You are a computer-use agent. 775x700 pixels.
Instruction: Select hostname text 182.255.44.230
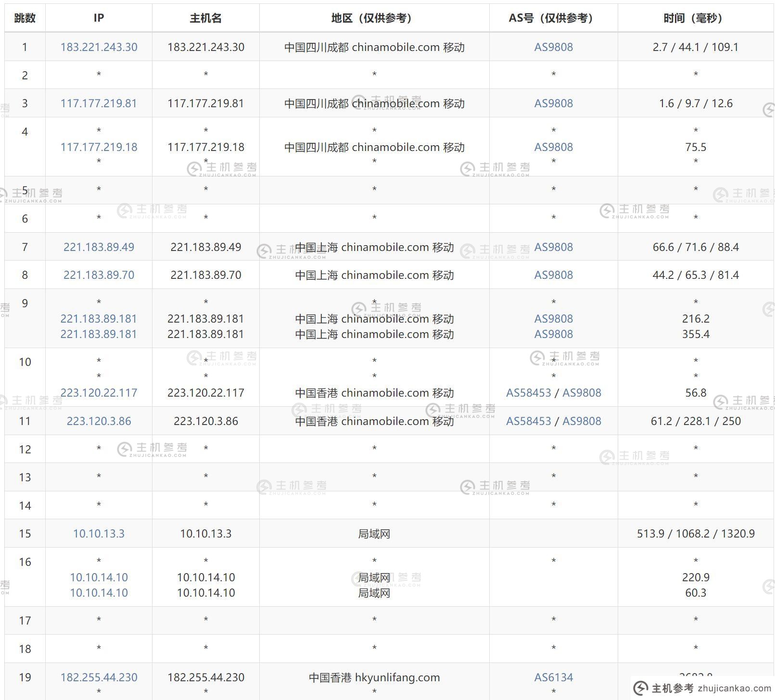coord(206,677)
